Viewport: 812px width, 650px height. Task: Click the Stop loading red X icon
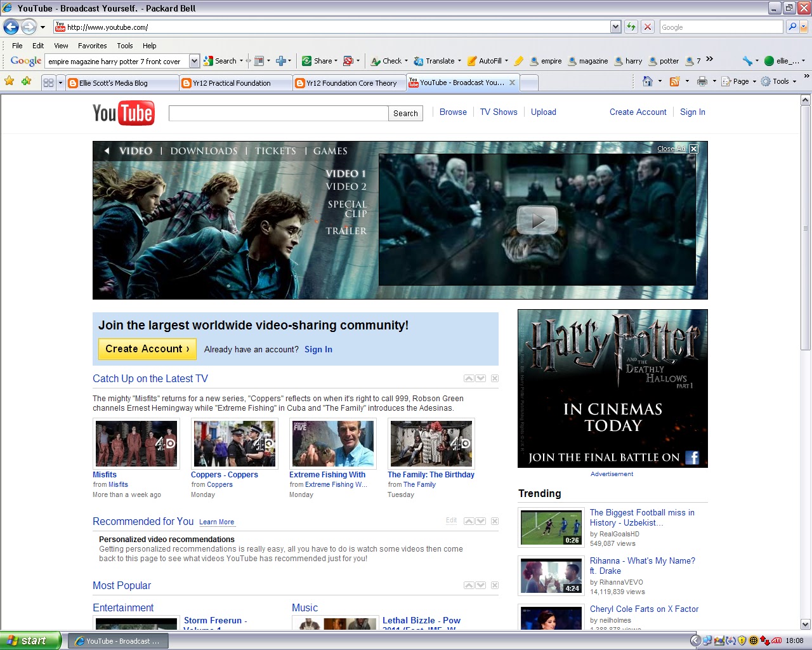point(647,27)
